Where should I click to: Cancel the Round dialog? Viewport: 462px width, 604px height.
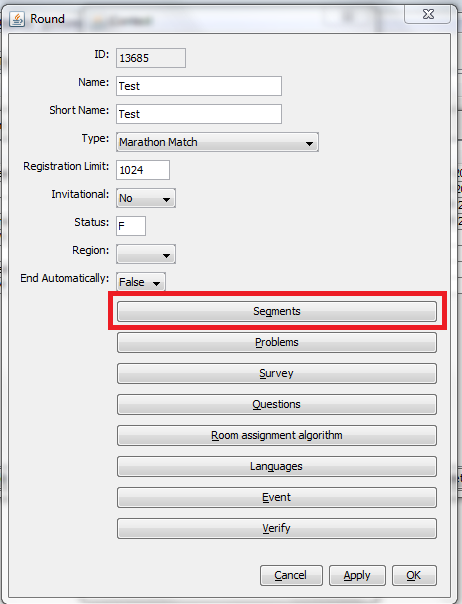pos(291,575)
